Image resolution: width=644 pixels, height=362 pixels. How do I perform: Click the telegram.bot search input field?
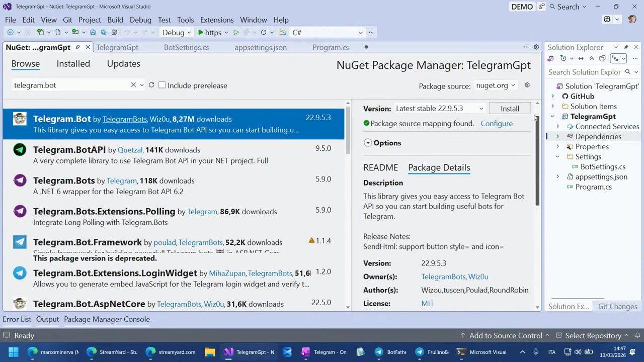pos(71,85)
